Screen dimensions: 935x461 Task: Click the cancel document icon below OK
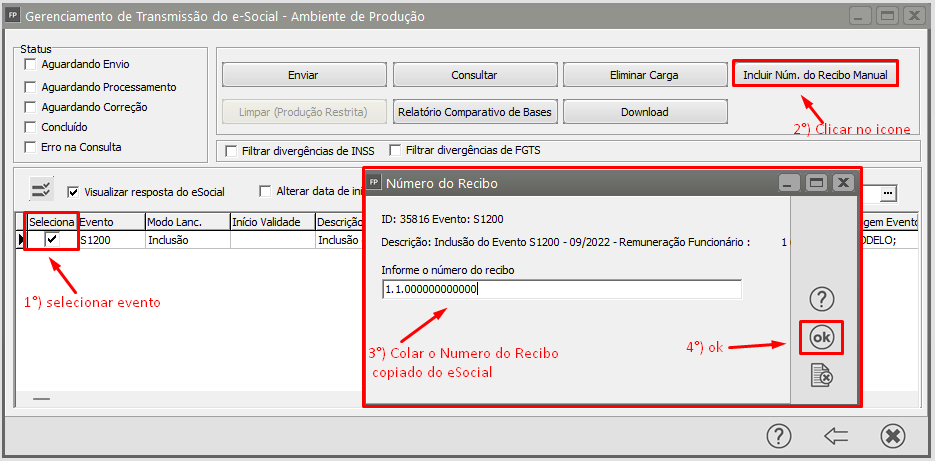pos(821,375)
